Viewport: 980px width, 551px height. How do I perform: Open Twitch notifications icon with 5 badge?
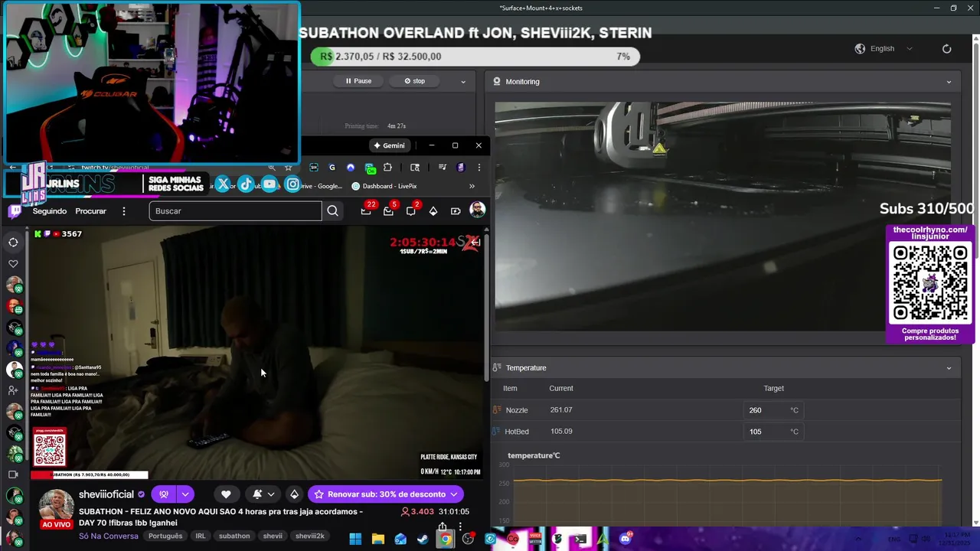(x=388, y=211)
